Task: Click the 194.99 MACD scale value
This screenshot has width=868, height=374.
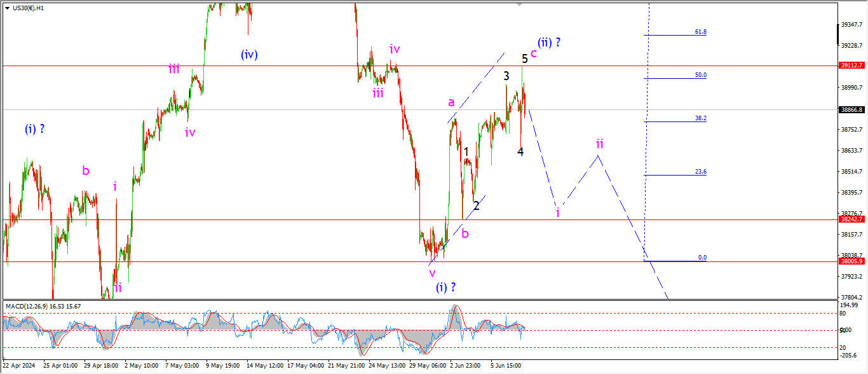Action: 850,306
